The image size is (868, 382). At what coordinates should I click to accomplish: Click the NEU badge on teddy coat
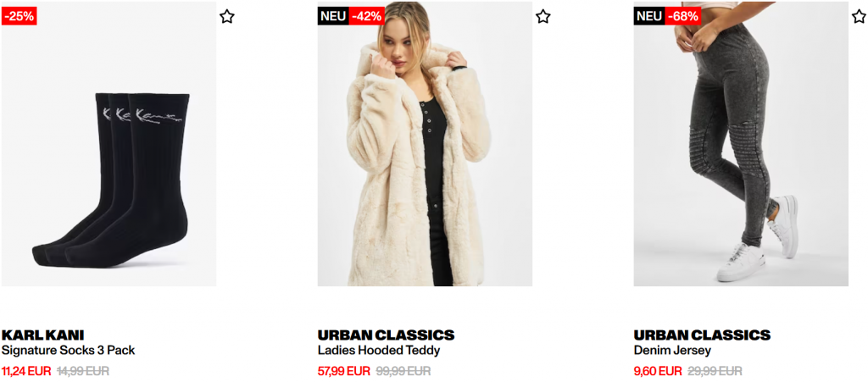[333, 17]
